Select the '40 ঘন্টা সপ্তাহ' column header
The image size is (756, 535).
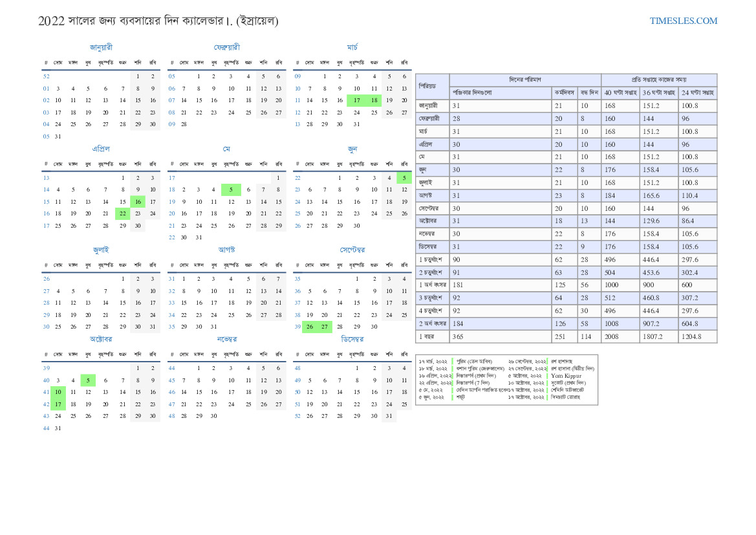(x=620, y=93)
